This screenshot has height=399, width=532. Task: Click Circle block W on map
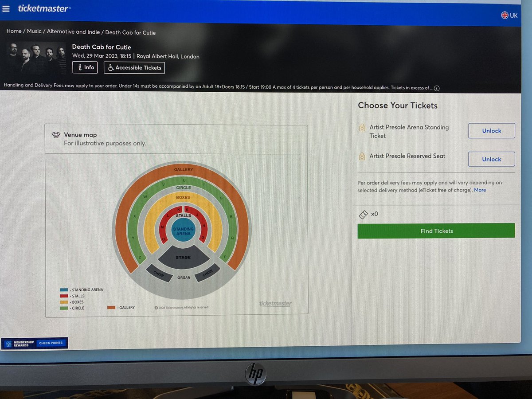click(x=145, y=196)
